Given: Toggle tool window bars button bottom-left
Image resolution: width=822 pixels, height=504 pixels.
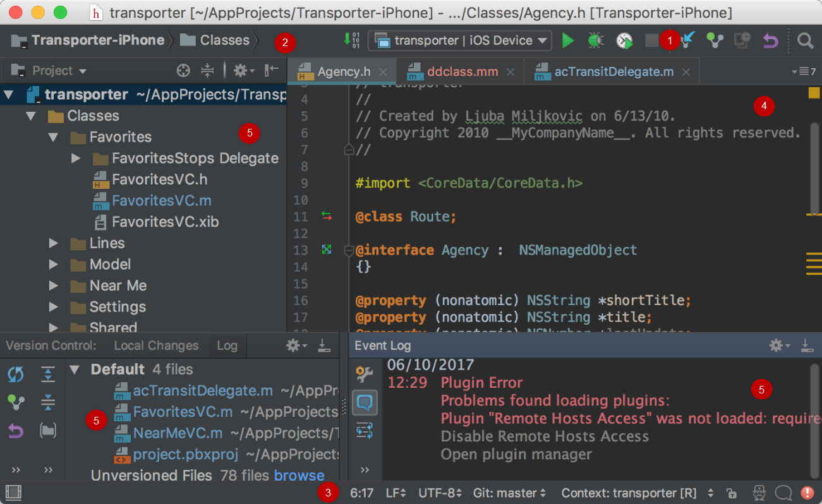Looking at the screenshot, I should coord(12,493).
